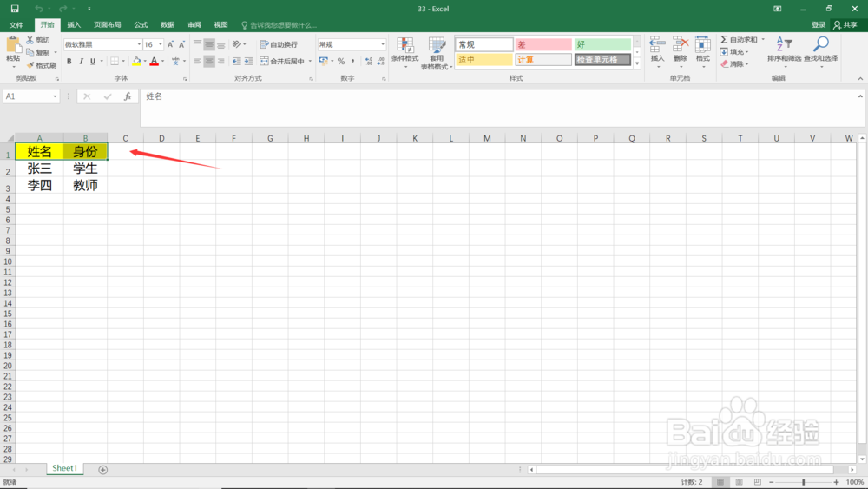Apply the Bad (差) cell style
Screen dimensions: 868x489
tap(543, 44)
